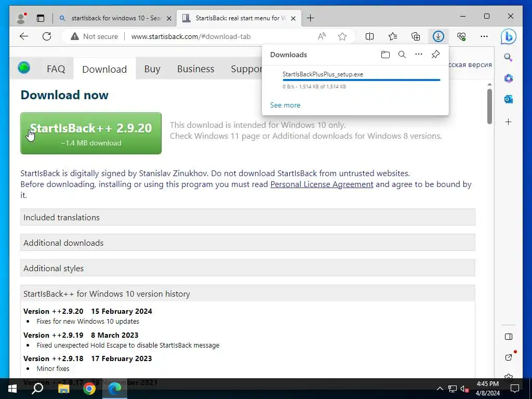Viewport: 532px width, 399px height.
Task: Click the download progress bar
Action: 362,80
